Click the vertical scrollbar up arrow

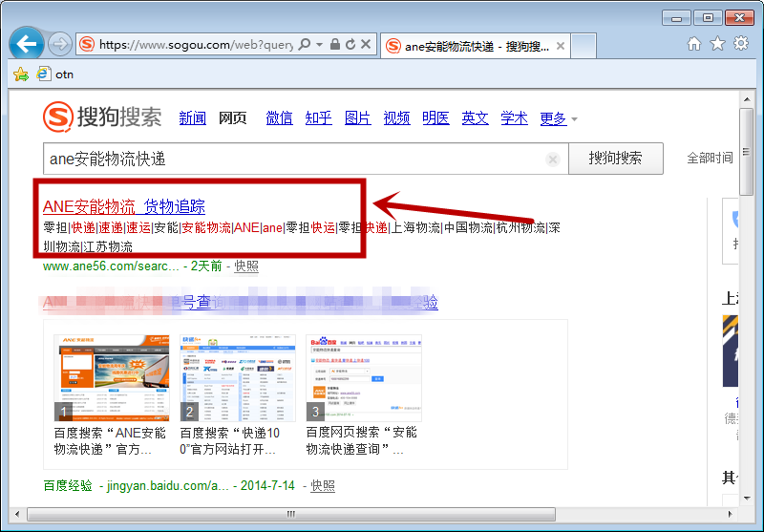(x=747, y=99)
